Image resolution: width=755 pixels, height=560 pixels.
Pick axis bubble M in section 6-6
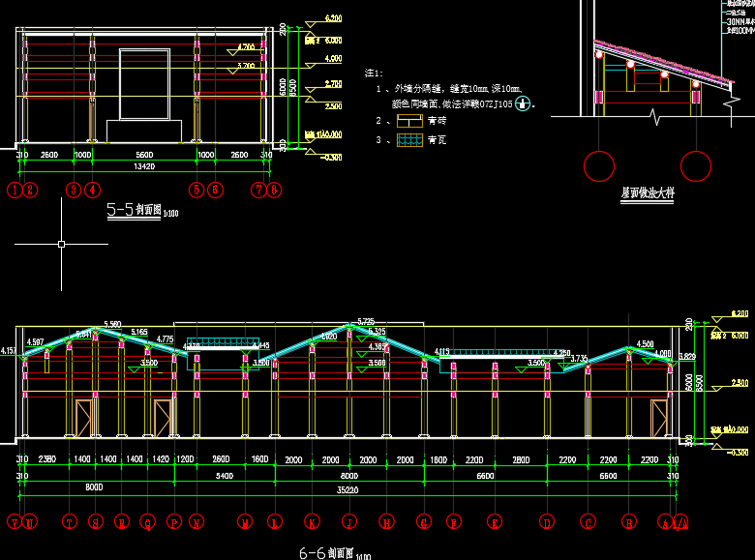tap(245, 522)
